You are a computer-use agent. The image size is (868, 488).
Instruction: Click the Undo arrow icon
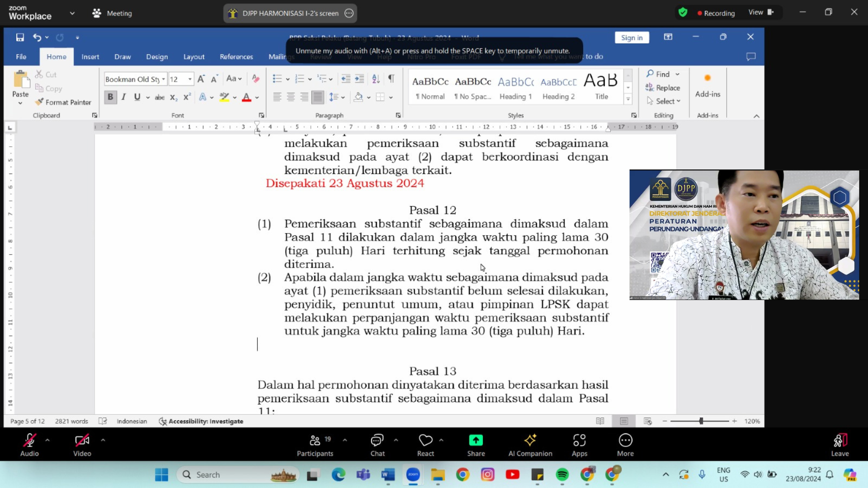tap(37, 38)
